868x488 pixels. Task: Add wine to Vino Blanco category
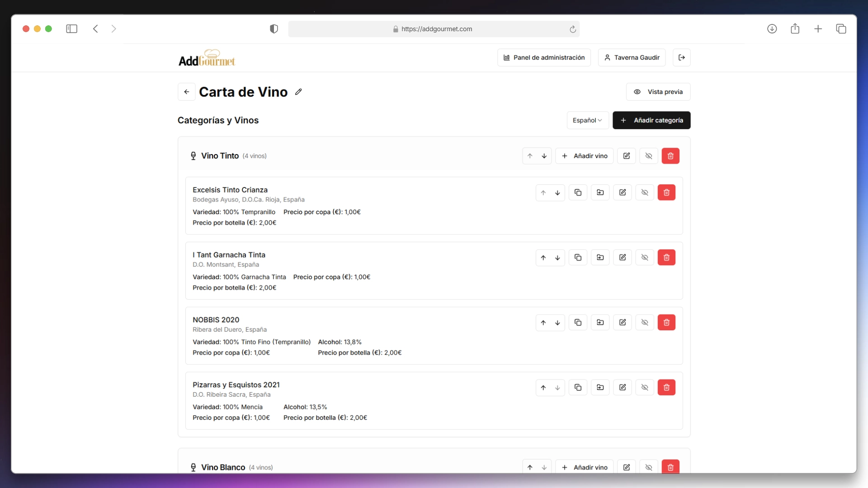tap(584, 467)
